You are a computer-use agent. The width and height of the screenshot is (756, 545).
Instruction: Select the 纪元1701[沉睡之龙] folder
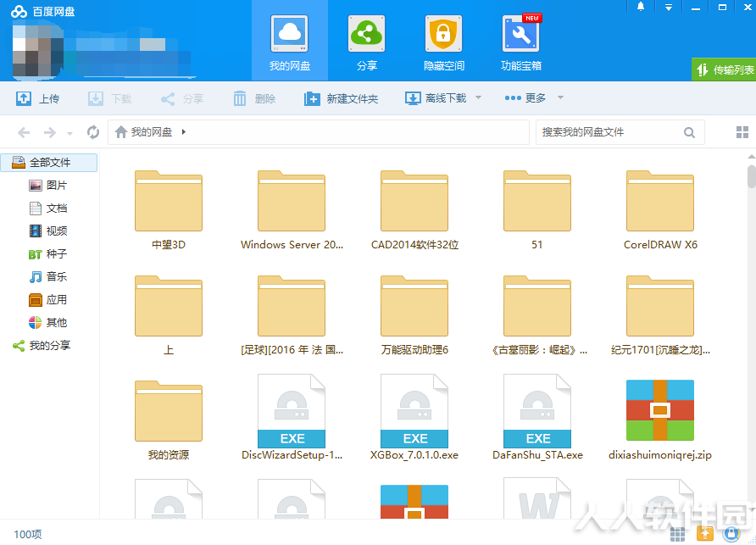click(x=660, y=315)
